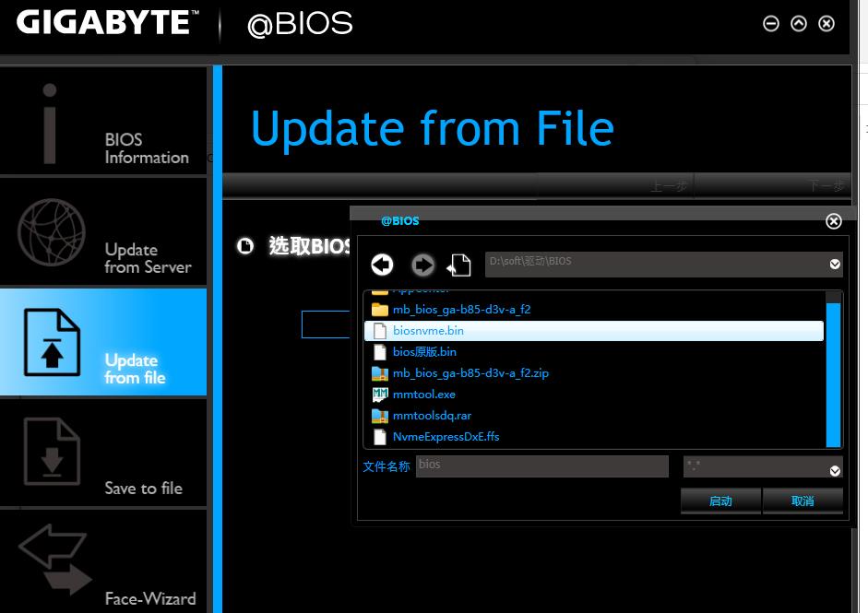
Task: Open the Save to file section
Action: [x=103, y=453]
